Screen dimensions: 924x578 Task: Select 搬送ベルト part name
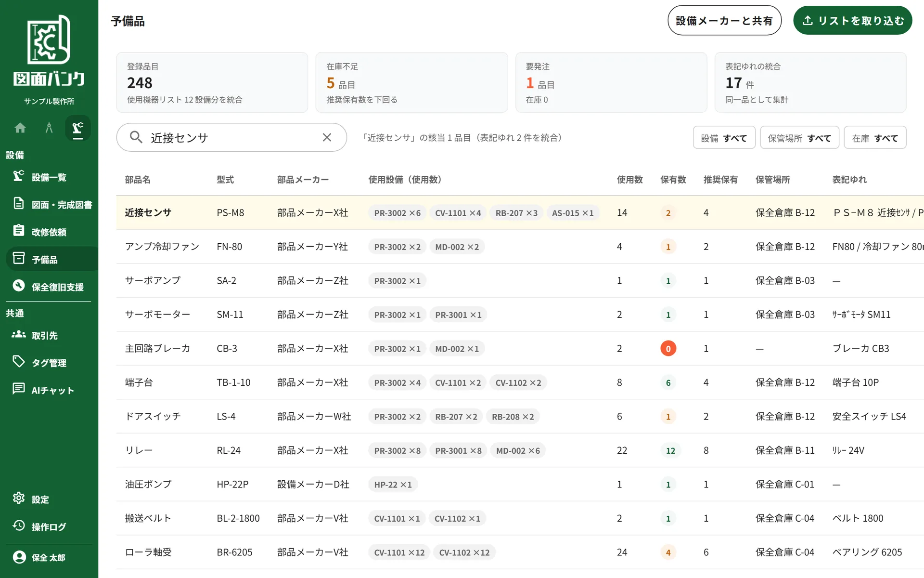click(x=148, y=518)
